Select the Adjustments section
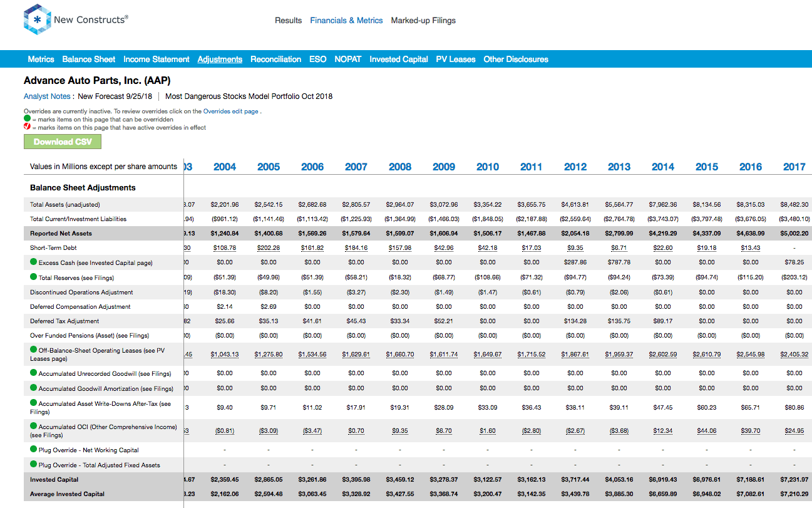 220,60
